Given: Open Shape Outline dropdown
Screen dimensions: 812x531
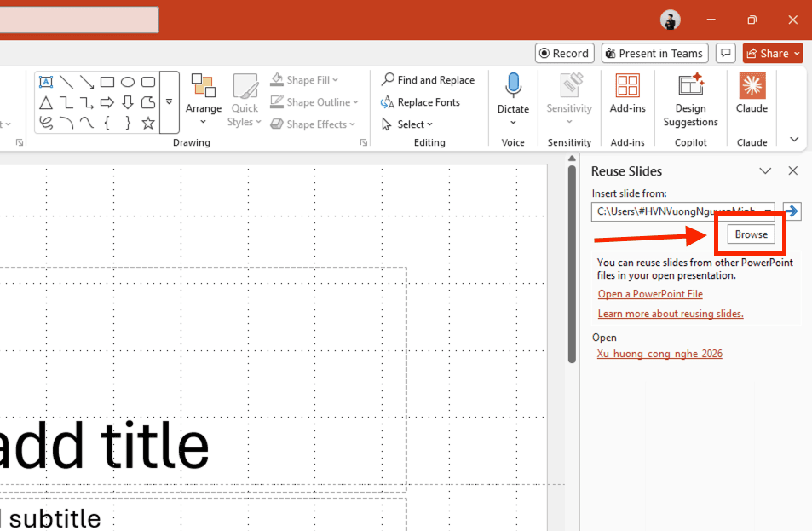Looking at the screenshot, I should click(x=314, y=102).
